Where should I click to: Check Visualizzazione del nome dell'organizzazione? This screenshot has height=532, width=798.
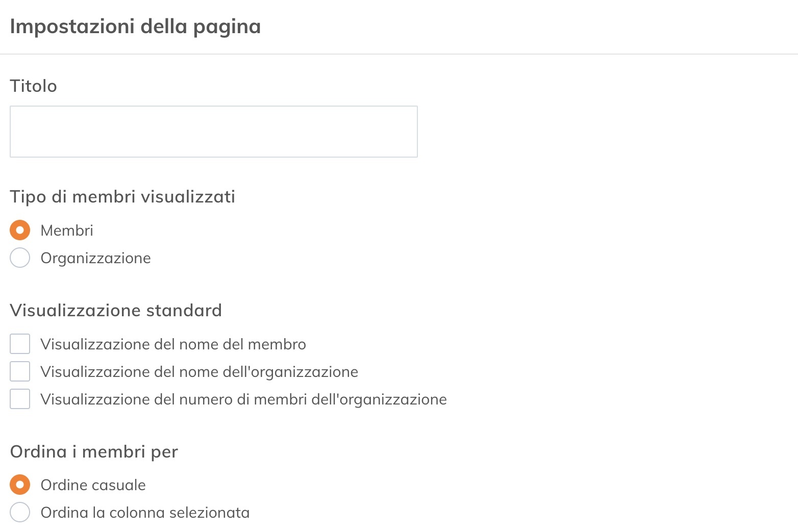19,371
